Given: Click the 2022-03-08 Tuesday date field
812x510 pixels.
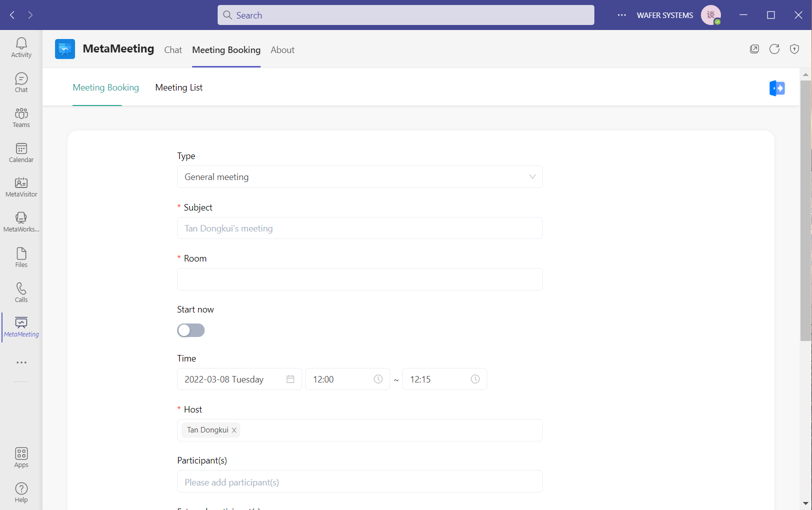Looking at the screenshot, I should [239, 379].
